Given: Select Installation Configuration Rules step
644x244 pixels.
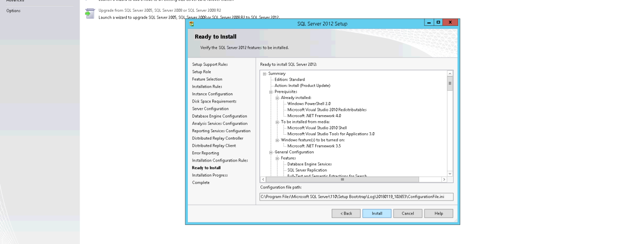Looking at the screenshot, I should coord(220,161).
